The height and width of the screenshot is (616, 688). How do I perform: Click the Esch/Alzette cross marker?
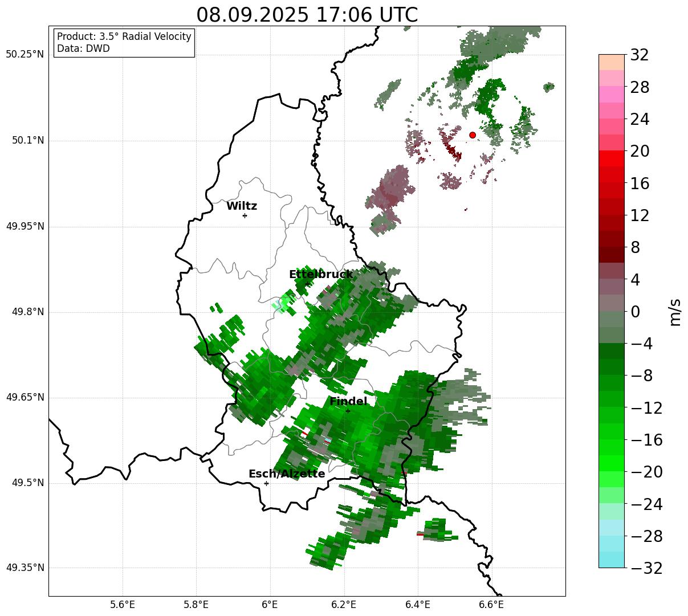266,483
